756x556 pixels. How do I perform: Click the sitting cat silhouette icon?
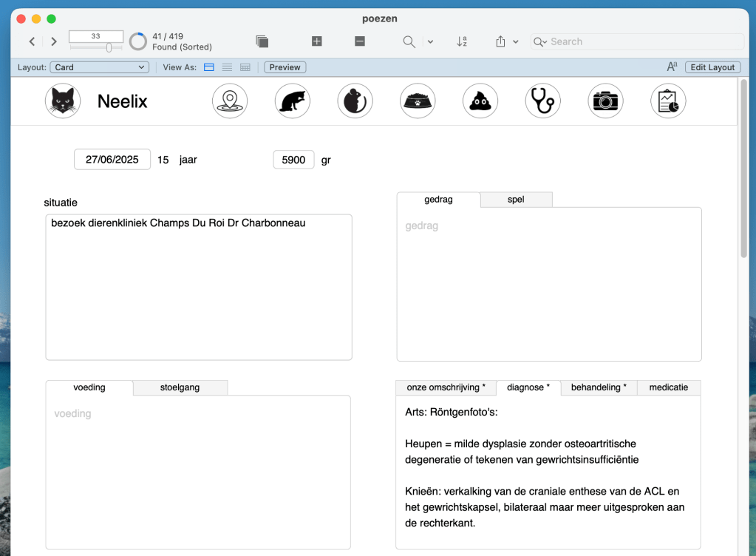pos(293,101)
